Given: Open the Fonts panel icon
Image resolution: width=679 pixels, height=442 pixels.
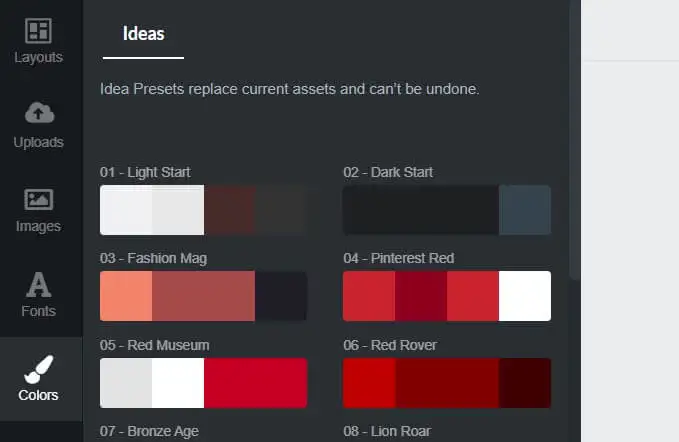Looking at the screenshot, I should coord(39,284).
